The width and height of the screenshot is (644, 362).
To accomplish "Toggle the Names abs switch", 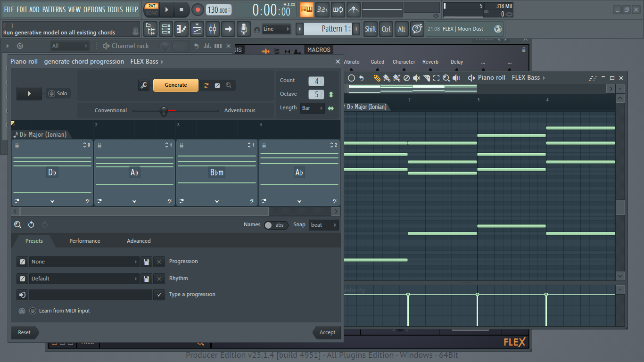I will click(x=276, y=225).
